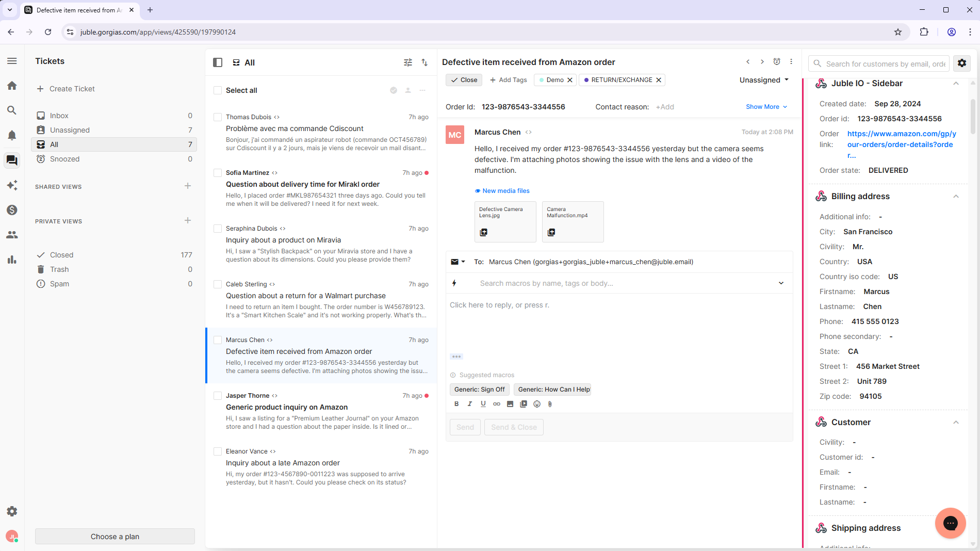
Task: Open the Settings gear at sidebar bottom
Action: point(12,511)
